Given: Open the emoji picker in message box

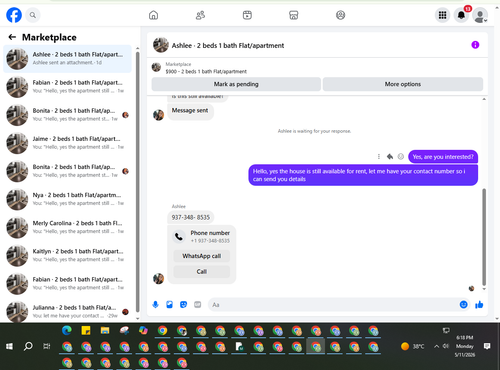Looking at the screenshot, I should (463, 304).
